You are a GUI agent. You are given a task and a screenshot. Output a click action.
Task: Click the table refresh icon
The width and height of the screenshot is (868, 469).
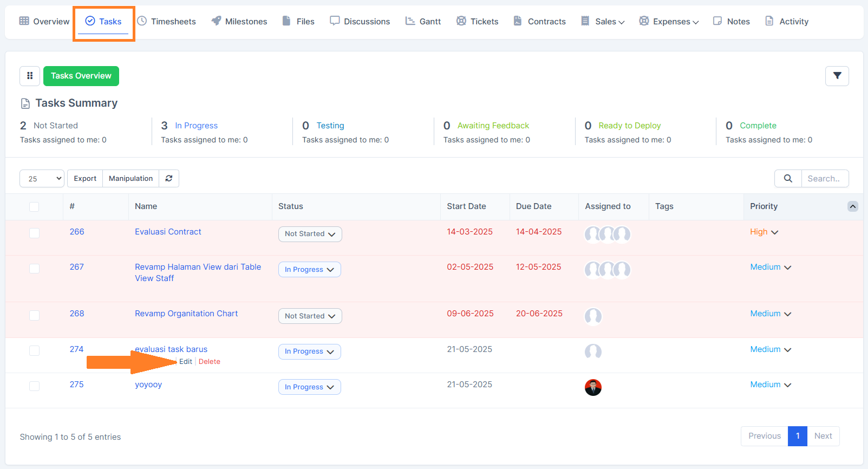pyautogui.click(x=169, y=178)
